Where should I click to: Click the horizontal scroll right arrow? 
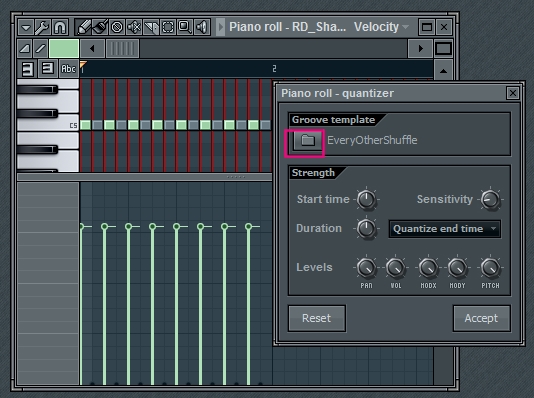click(x=420, y=48)
